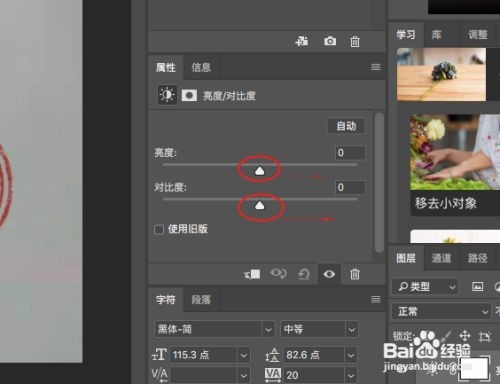Expand the leading 82.6 点 dropdown arrow
The image size is (500, 384).
351,355
